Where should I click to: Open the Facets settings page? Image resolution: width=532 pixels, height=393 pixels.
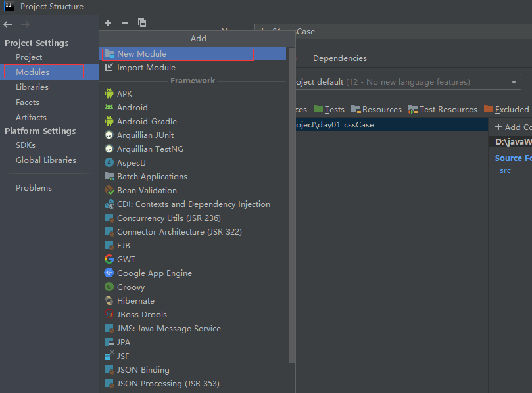28,103
